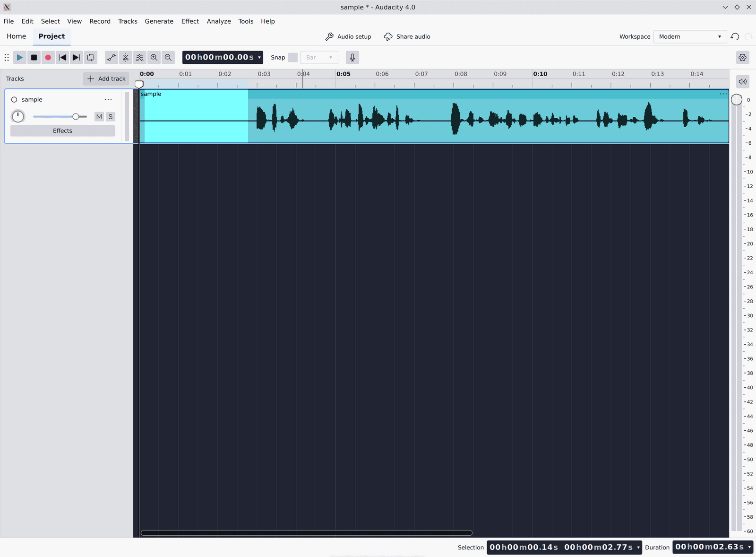756x557 pixels.
Task: Open the Analyze menu
Action: coord(219,21)
